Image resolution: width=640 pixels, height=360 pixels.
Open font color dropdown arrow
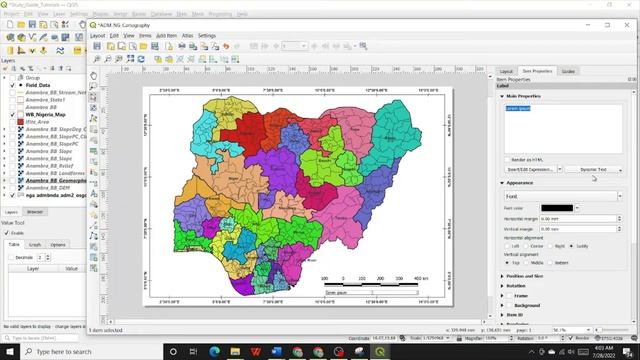pyautogui.click(x=577, y=208)
